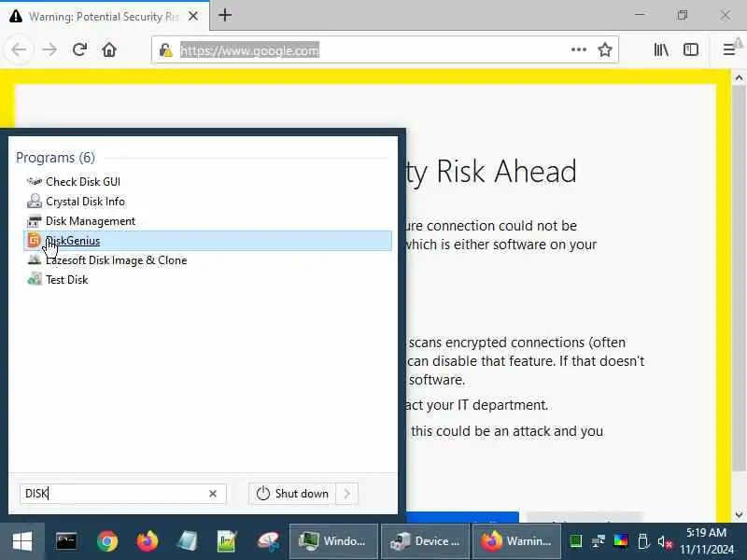The height and width of the screenshot is (560, 747).
Task: Click the Disk Management icon
Action: 35,221
